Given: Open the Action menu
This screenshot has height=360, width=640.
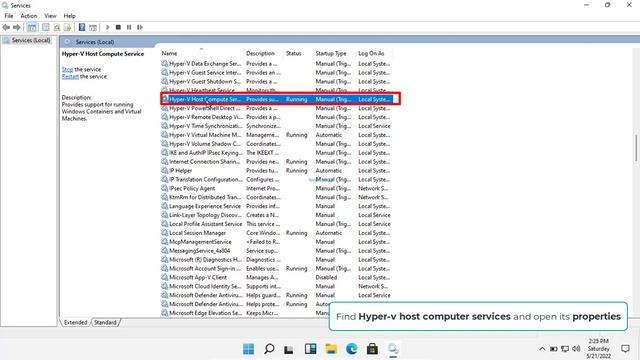Looking at the screenshot, I should pyautogui.click(x=29, y=16).
